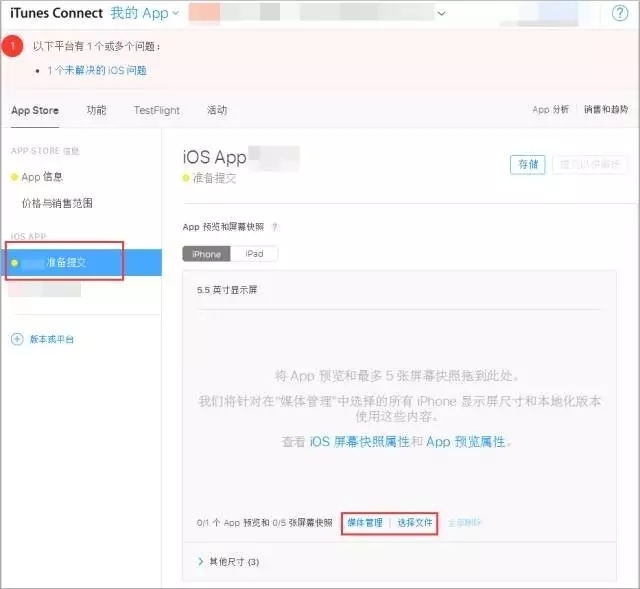Image resolution: width=640 pixels, height=589 pixels.
Task: Expand 其他尺寸 (3) section
Action: click(229, 562)
